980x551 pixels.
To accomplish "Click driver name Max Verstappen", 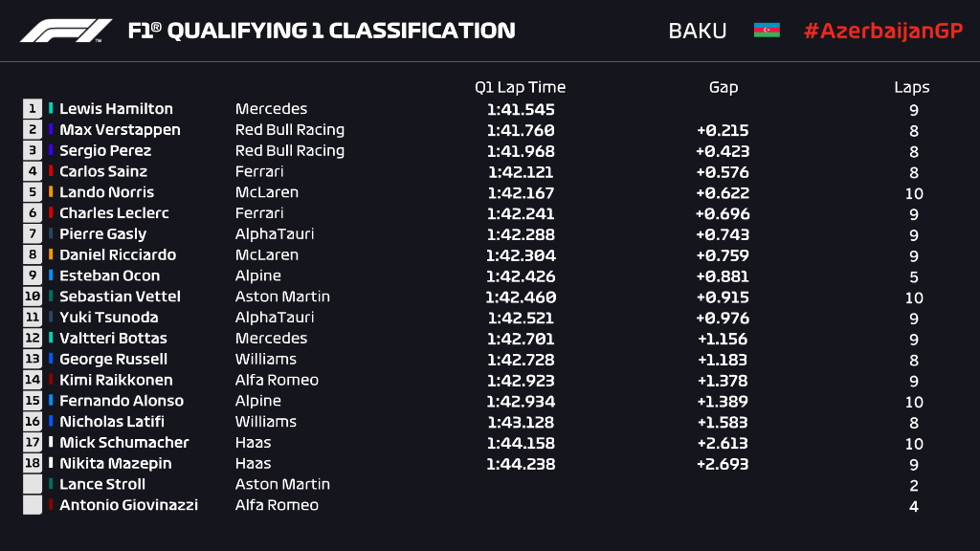I will [120, 130].
